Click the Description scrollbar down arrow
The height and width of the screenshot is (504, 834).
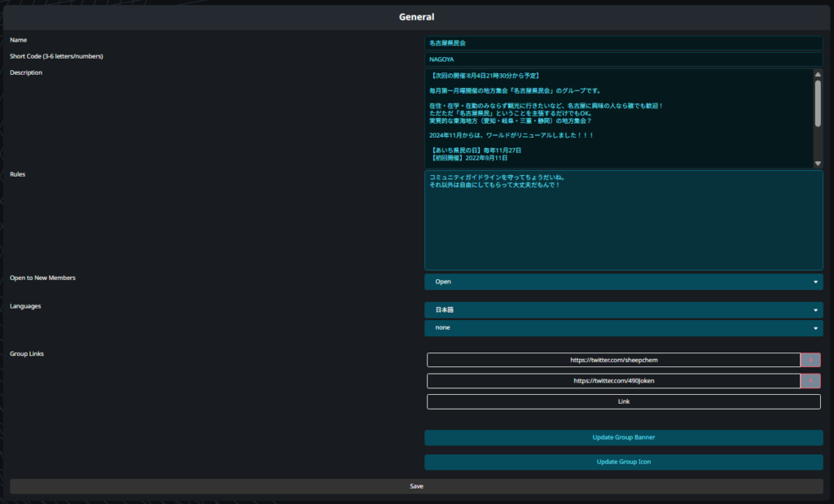tap(818, 164)
